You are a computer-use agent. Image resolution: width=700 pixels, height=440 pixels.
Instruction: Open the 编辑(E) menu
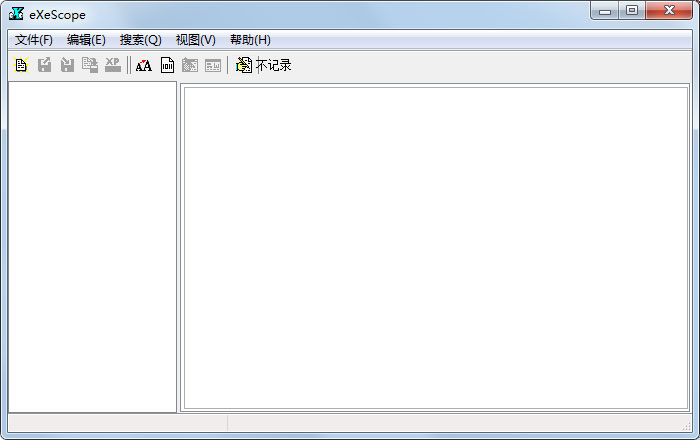click(x=86, y=40)
